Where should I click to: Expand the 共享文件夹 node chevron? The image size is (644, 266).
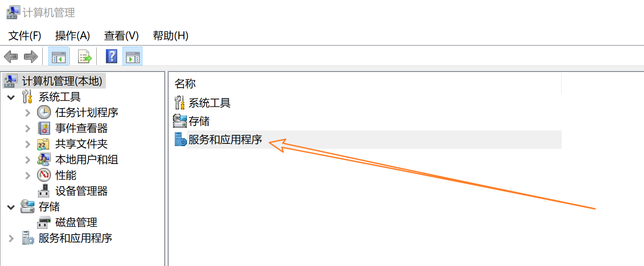pyautogui.click(x=28, y=144)
